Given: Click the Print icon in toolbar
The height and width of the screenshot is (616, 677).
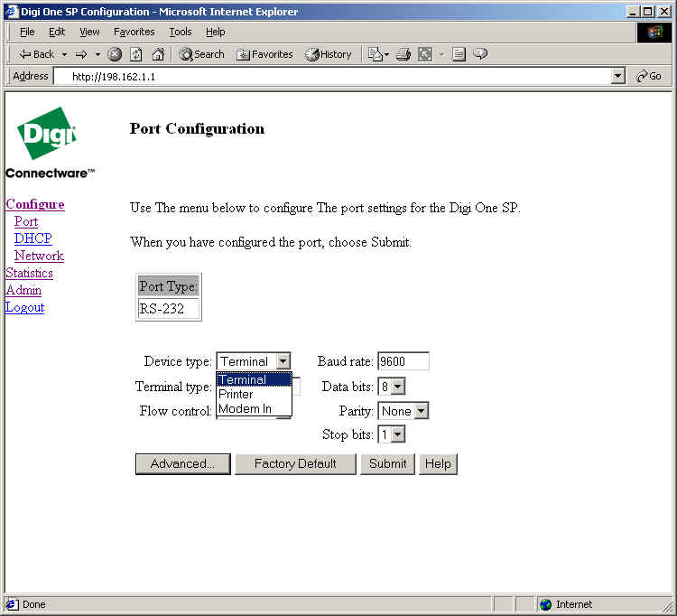Looking at the screenshot, I should coord(403,54).
